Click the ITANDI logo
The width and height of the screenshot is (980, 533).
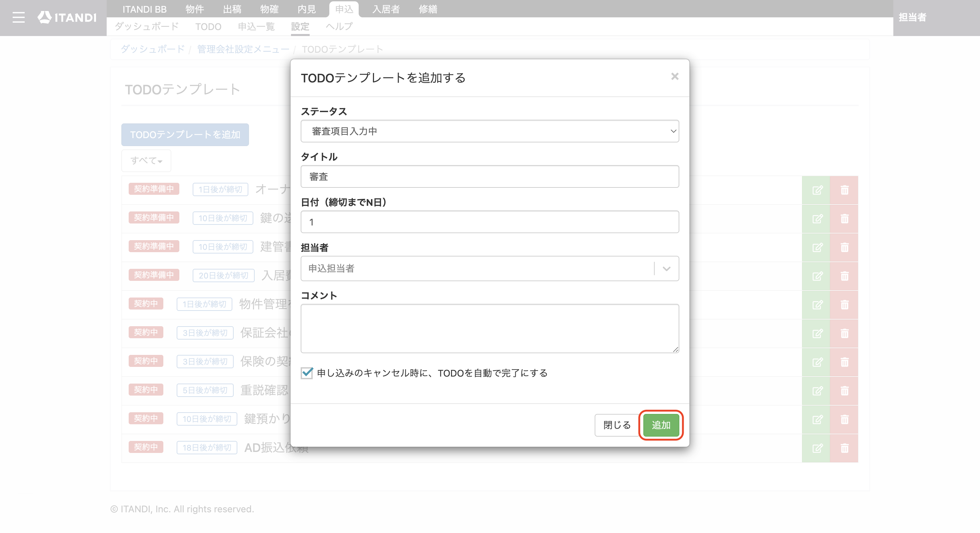(x=67, y=18)
